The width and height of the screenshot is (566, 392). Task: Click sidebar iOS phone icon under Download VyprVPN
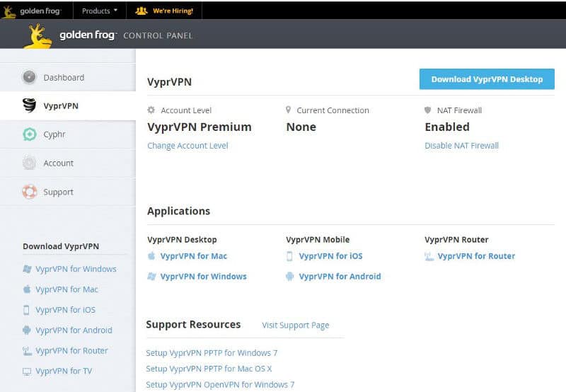pyautogui.click(x=26, y=310)
